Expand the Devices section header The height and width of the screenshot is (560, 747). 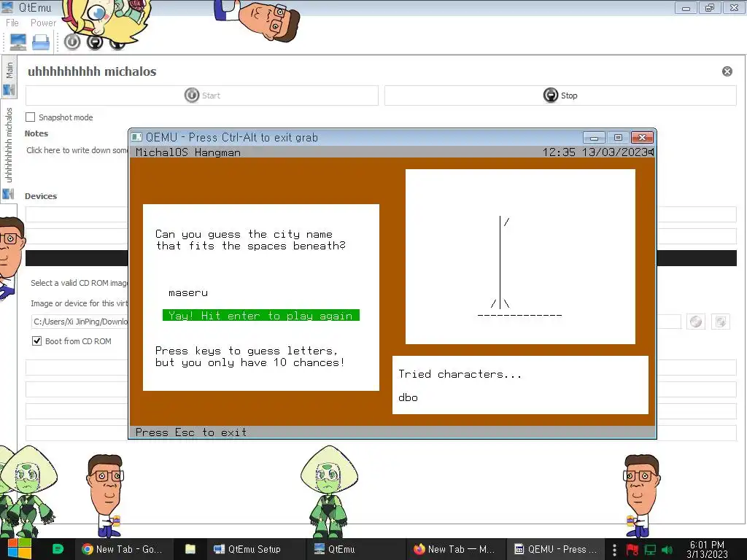pyautogui.click(x=41, y=196)
